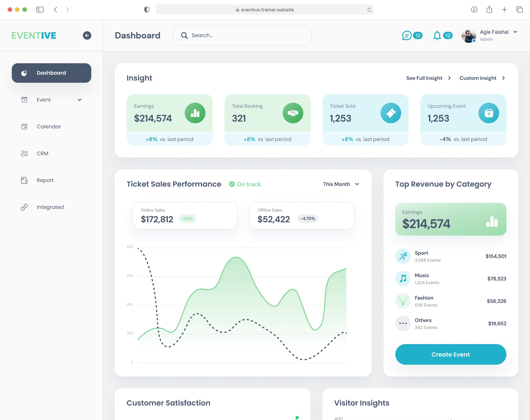This screenshot has width=530, height=420.
Task: Go to Calendar in sidebar
Action: click(x=49, y=127)
